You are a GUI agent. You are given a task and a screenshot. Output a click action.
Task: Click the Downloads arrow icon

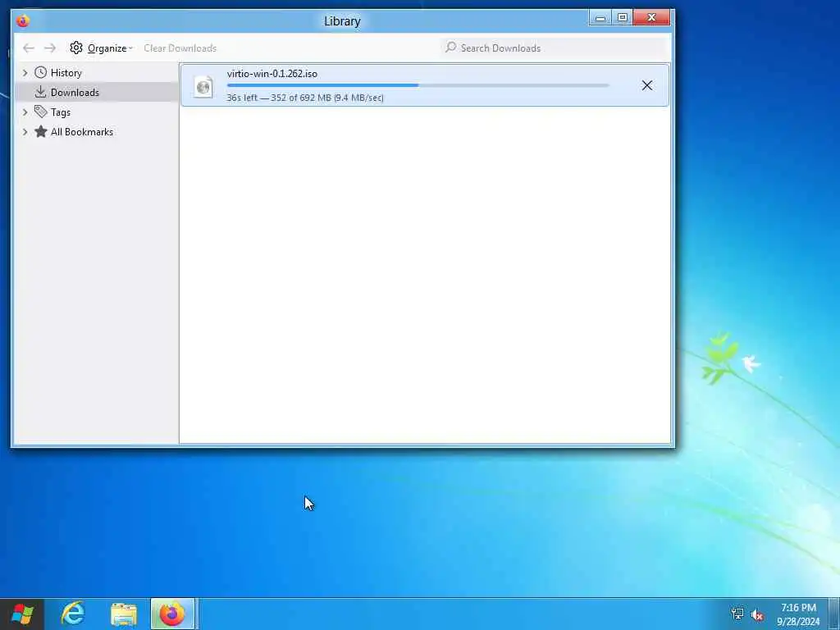tap(40, 92)
